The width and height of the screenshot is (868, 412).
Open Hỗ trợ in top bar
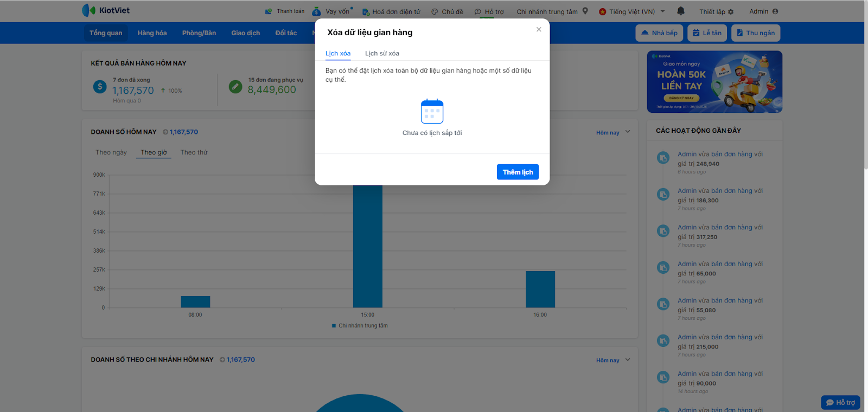[x=489, y=11]
